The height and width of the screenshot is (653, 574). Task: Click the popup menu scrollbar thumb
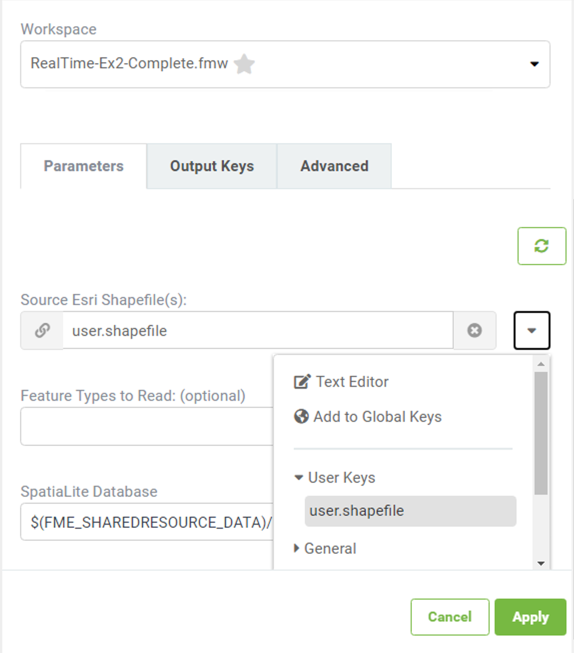click(x=541, y=433)
